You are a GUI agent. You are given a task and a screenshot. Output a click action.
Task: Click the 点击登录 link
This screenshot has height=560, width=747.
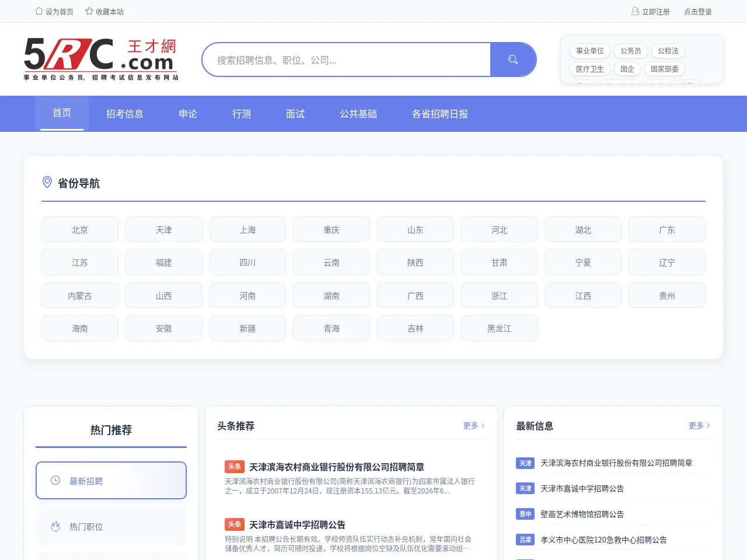(x=698, y=12)
